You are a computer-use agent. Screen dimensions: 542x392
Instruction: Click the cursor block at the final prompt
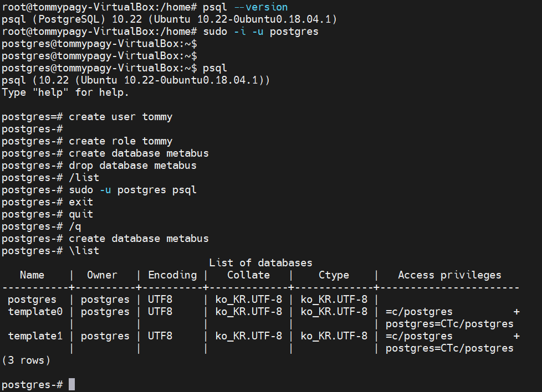[71, 384]
